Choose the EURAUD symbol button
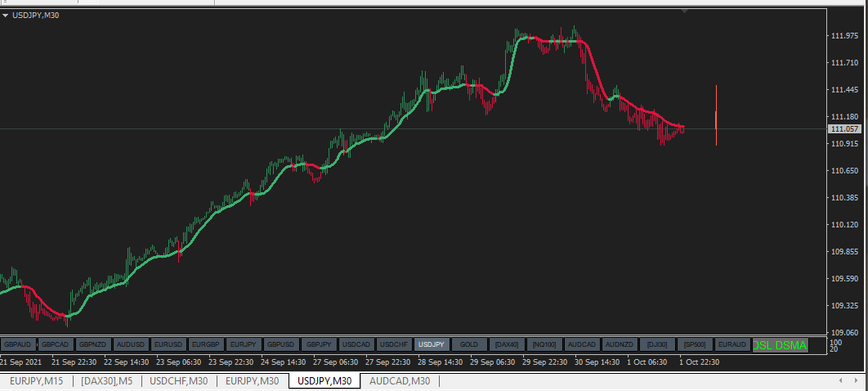Viewport: 868px width, 391px height. [x=732, y=345]
